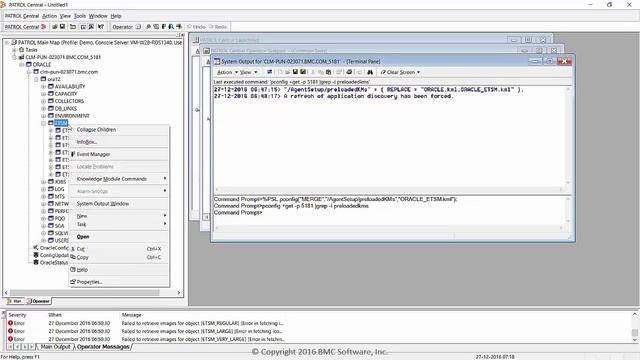Click the Redo toolbar button
640x360 pixels.
pyautogui.click(x=218, y=27)
